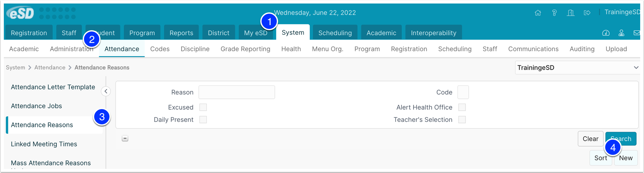Collapse the left sidebar with chevron
This screenshot has height=173, width=644.
106,91
